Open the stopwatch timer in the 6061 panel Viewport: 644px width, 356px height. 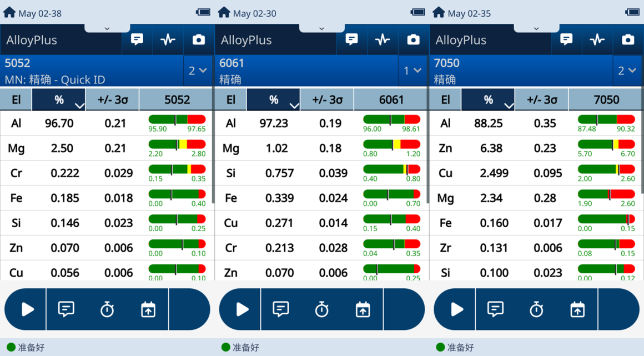(322, 309)
